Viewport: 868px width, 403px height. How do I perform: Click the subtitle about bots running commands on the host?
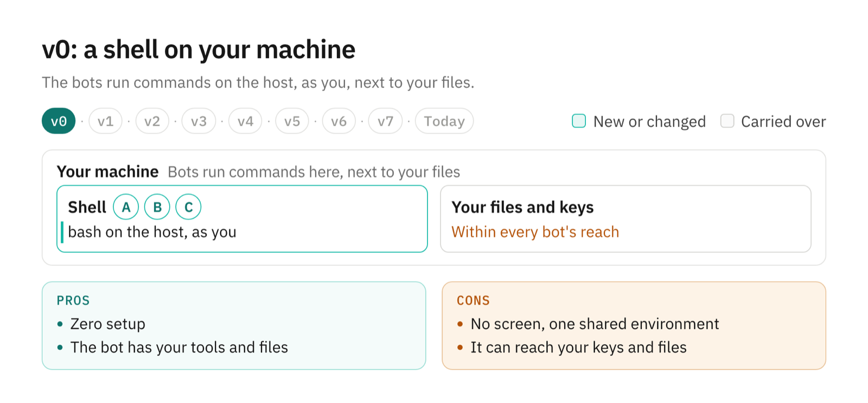[x=258, y=83]
